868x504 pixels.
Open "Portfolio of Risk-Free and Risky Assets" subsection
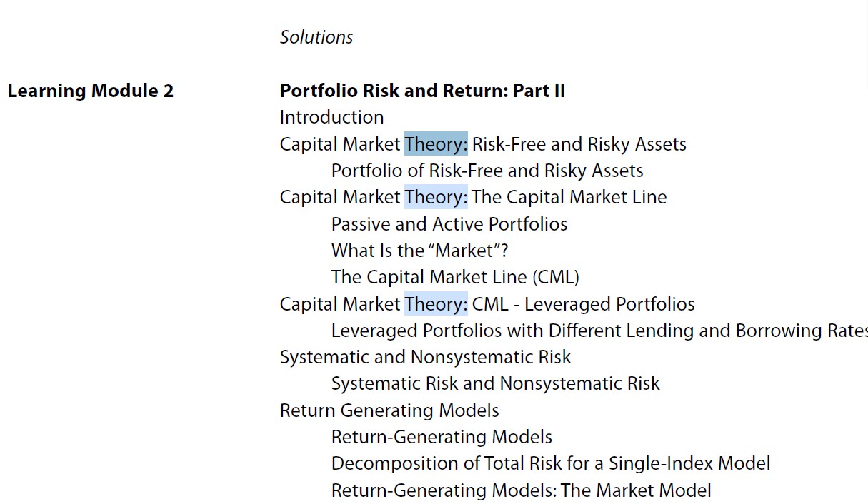point(487,171)
